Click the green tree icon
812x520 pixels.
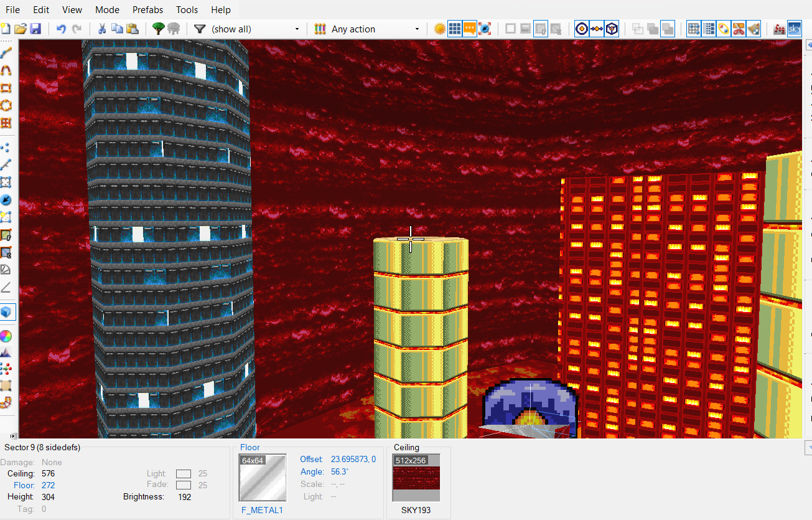[x=159, y=29]
